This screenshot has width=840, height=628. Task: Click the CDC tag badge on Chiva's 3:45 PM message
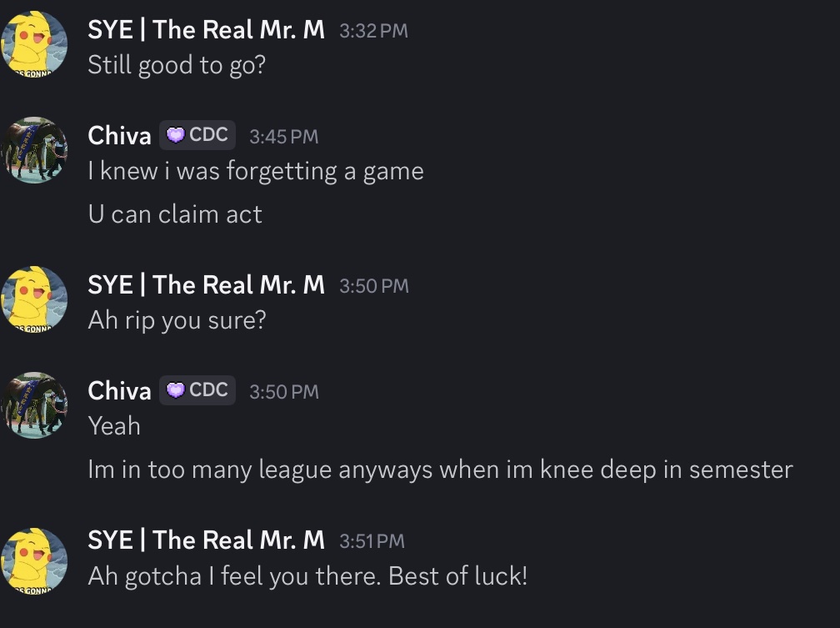pos(197,135)
